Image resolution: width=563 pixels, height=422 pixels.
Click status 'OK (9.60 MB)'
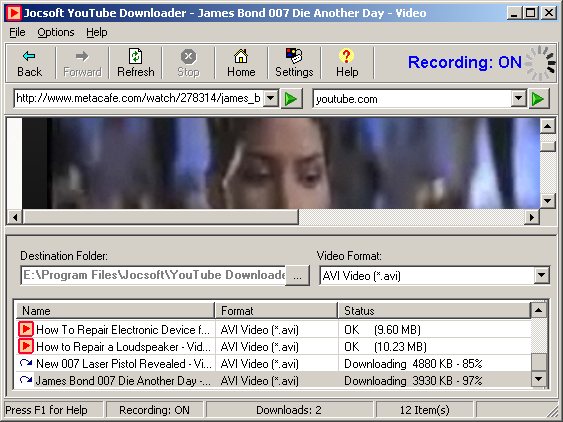click(x=382, y=329)
